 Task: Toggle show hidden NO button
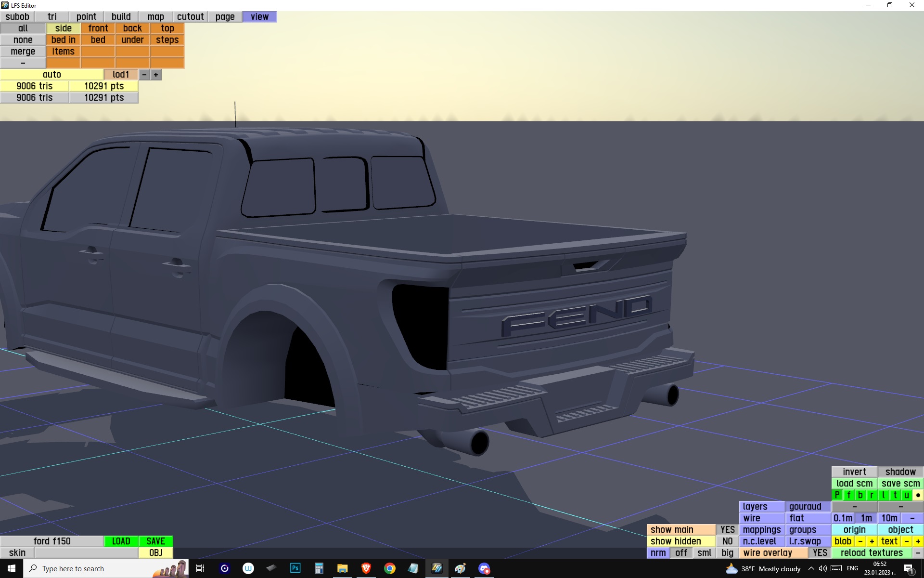click(727, 541)
